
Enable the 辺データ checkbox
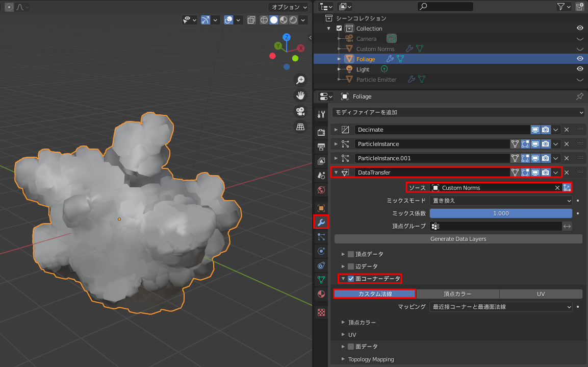point(351,266)
